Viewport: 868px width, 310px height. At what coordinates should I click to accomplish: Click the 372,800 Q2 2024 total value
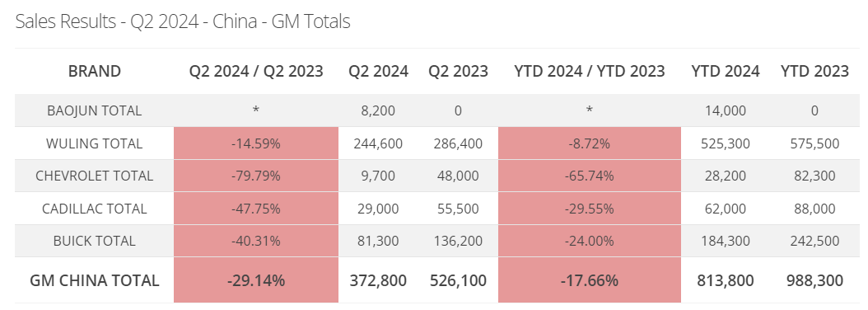pyautogui.click(x=378, y=280)
